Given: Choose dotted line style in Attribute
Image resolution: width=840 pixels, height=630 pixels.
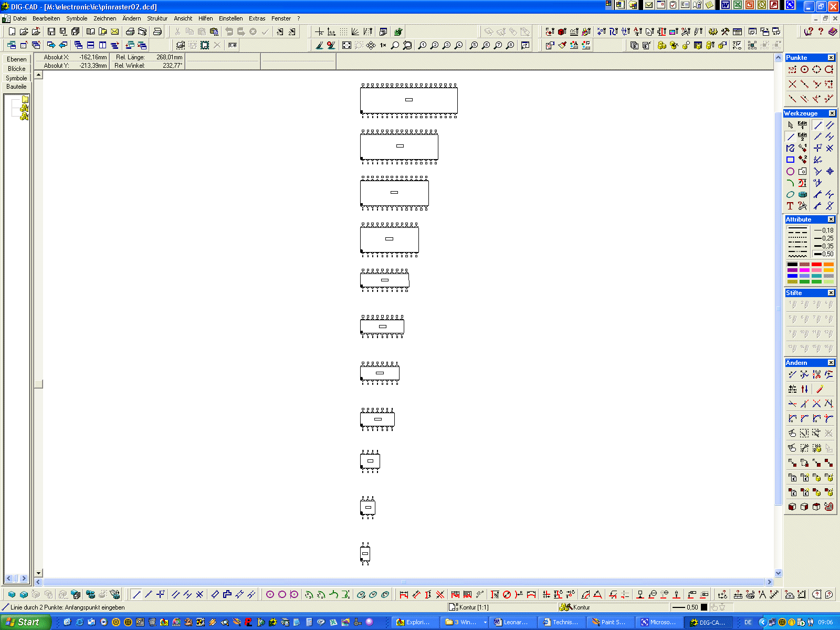Looking at the screenshot, I should tap(797, 238).
